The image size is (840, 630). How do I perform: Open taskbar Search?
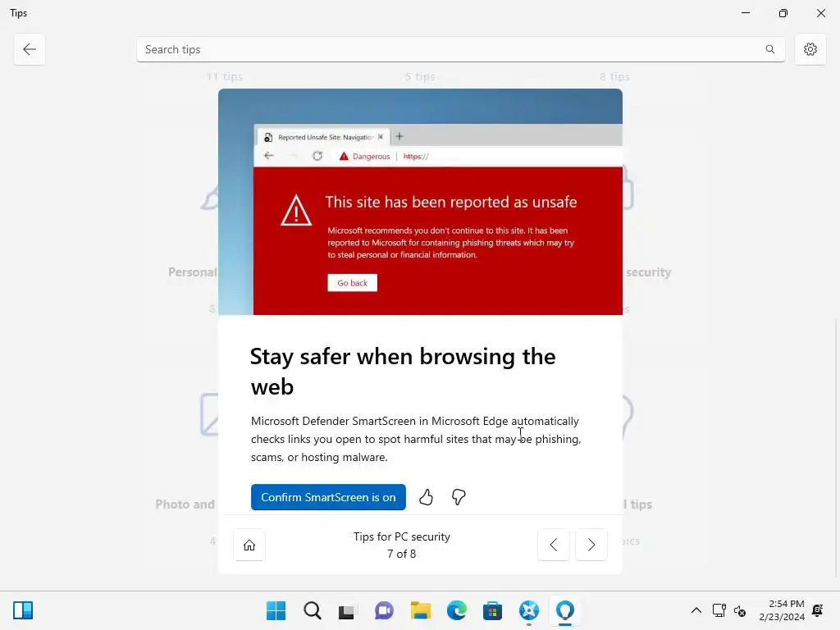tap(313, 610)
